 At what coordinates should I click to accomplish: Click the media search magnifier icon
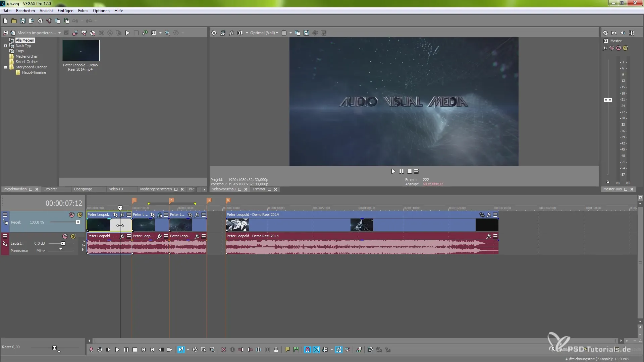click(x=167, y=33)
